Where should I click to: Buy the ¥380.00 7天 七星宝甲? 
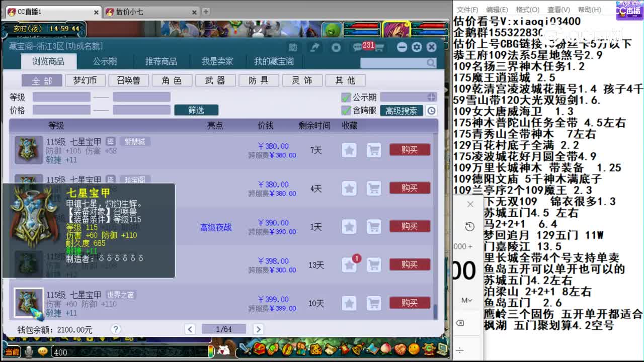410,149
